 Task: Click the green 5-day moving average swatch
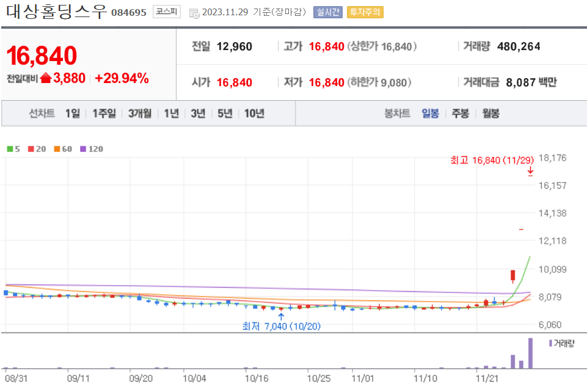10,149
